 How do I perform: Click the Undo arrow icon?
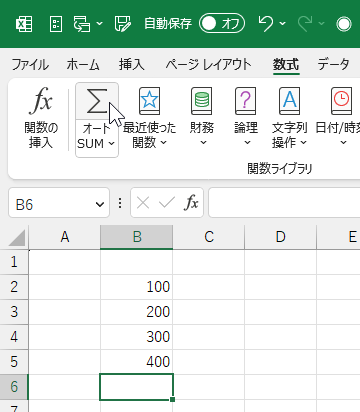coord(266,23)
